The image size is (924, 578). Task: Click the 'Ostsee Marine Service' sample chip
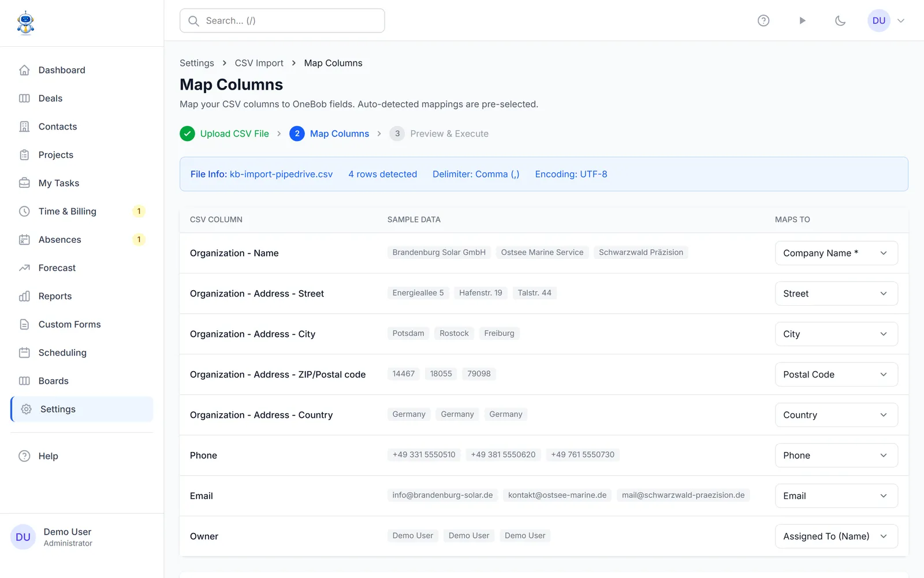[542, 253]
